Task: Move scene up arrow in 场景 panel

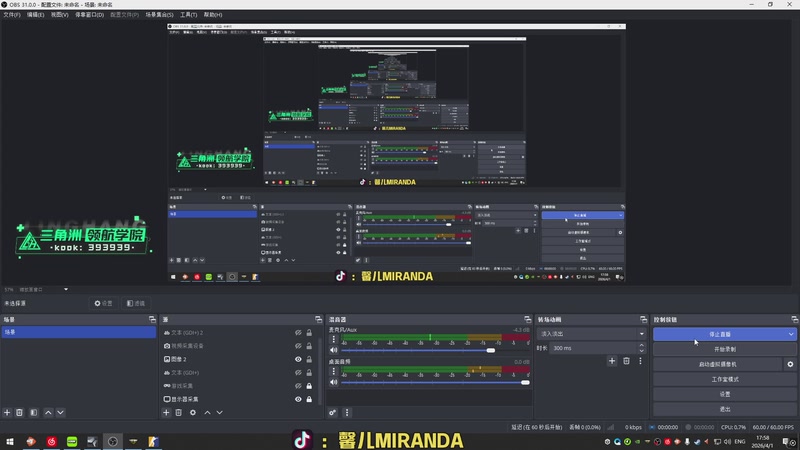Action: (48, 412)
